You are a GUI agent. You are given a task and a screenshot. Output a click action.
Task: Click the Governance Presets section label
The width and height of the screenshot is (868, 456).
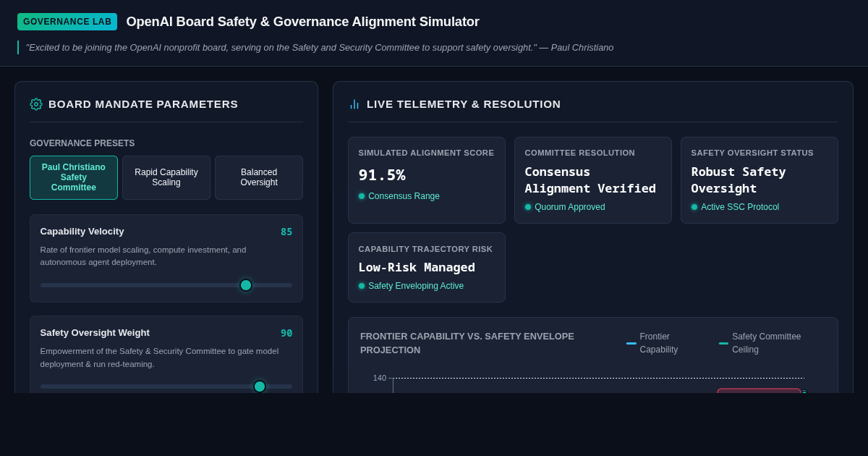[82, 143]
